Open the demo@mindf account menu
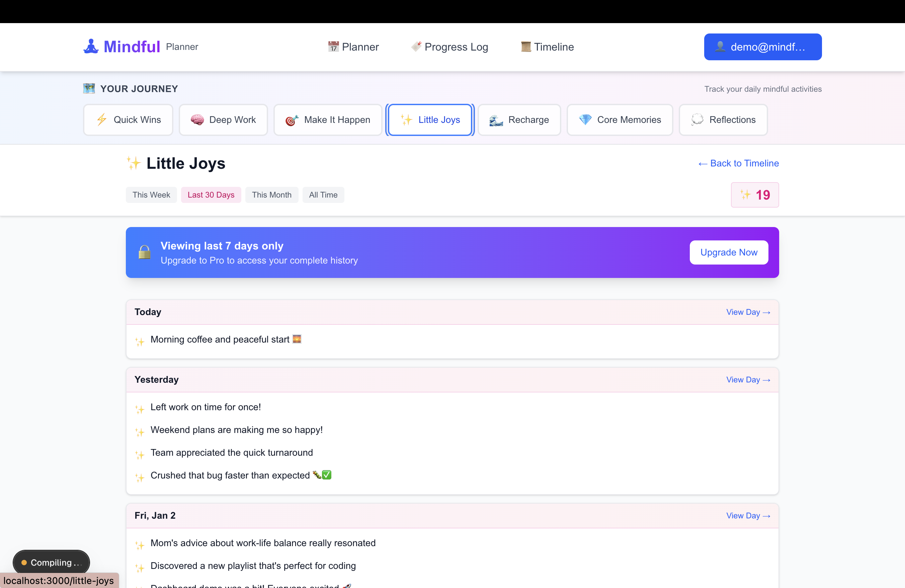The image size is (905, 588). coord(762,47)
